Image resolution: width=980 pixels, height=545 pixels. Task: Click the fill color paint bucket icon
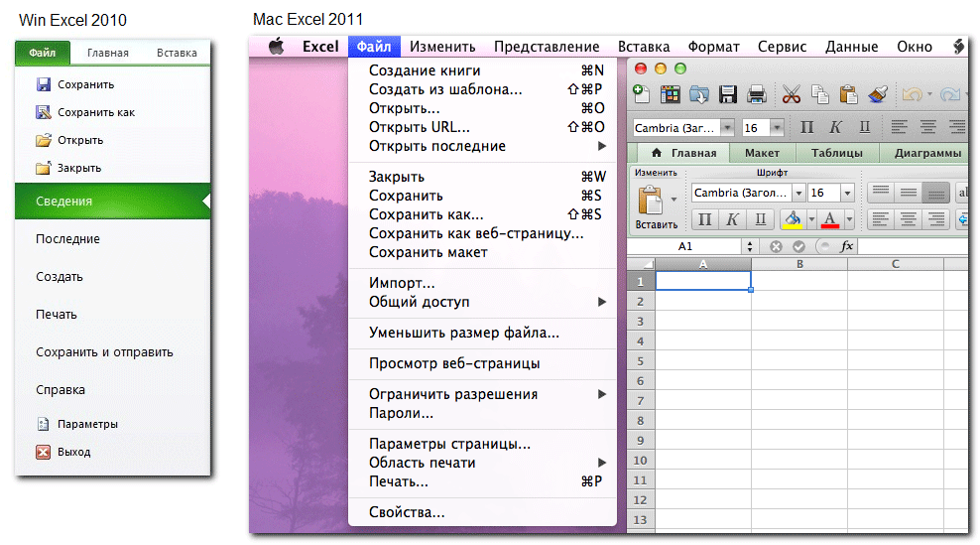(x=793, y=219)
